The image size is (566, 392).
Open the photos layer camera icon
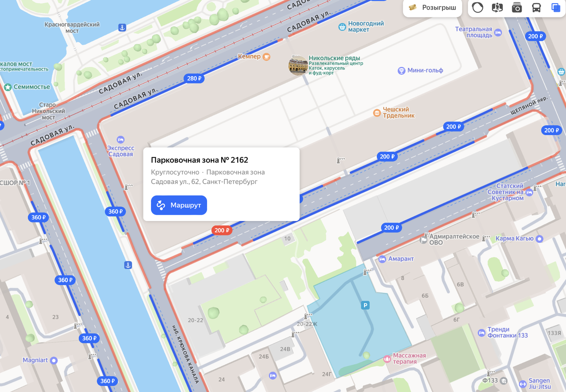click(517, 8)
